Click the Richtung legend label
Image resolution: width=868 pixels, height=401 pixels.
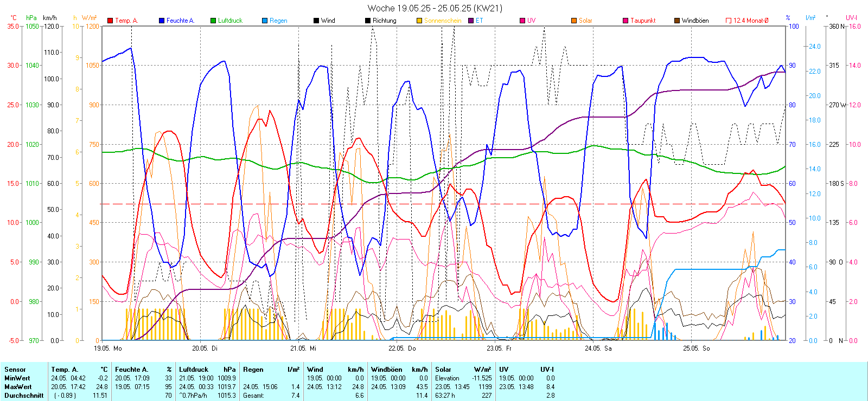(384, 21)
